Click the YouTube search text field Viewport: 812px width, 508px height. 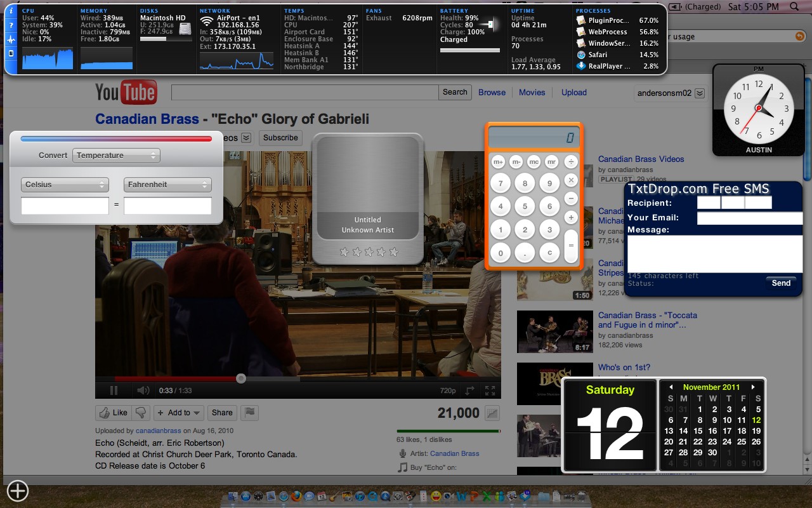pyautogui.click(x=304, y=92)
